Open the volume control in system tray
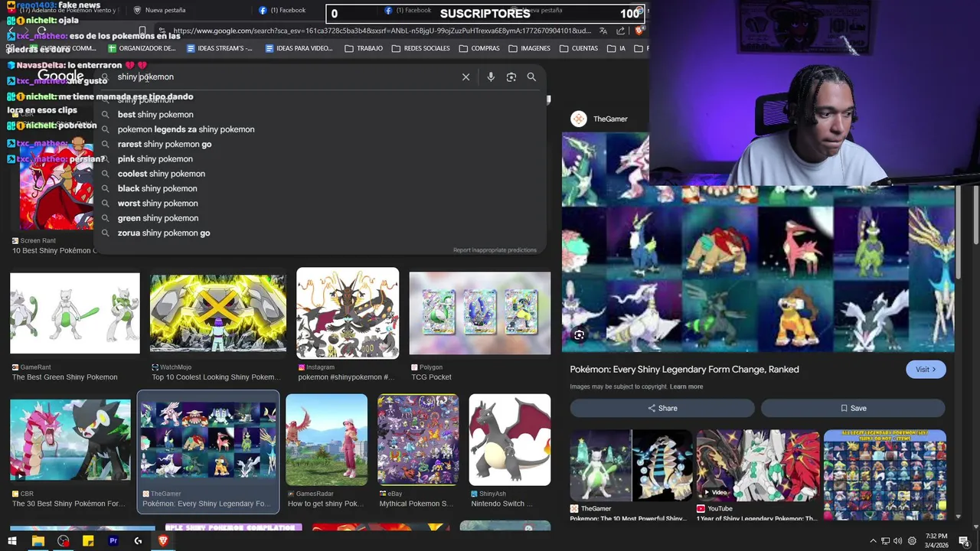This screenshot has height=551, width=980. click(x=898, y=541)
